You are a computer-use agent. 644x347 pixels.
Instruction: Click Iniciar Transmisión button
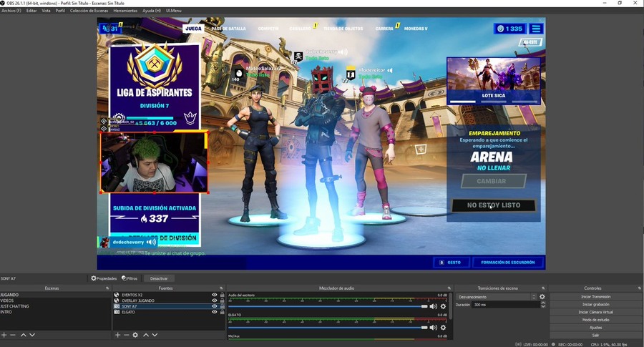pyautogui.click(x=595, y=296)
